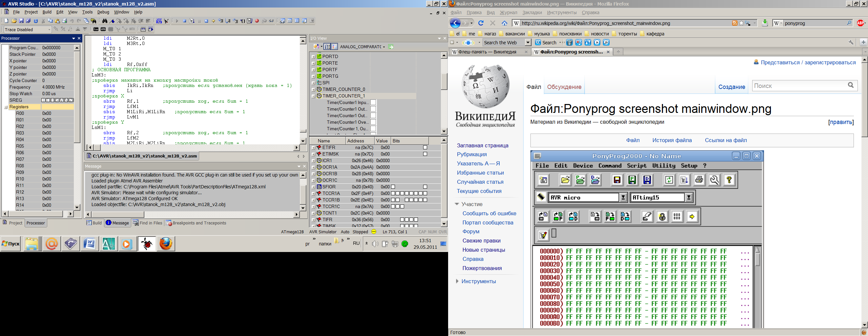Click the Stop Debugging blue square icon
The width and height of the screenshot is (868, 336).
pyautogui.click(x=184, y=21)
